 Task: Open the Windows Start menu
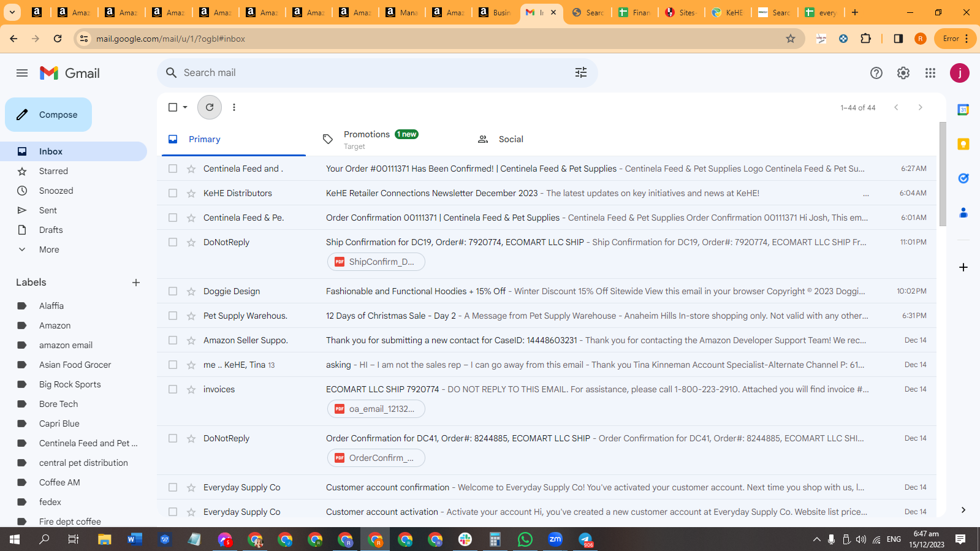coord(15,539)
